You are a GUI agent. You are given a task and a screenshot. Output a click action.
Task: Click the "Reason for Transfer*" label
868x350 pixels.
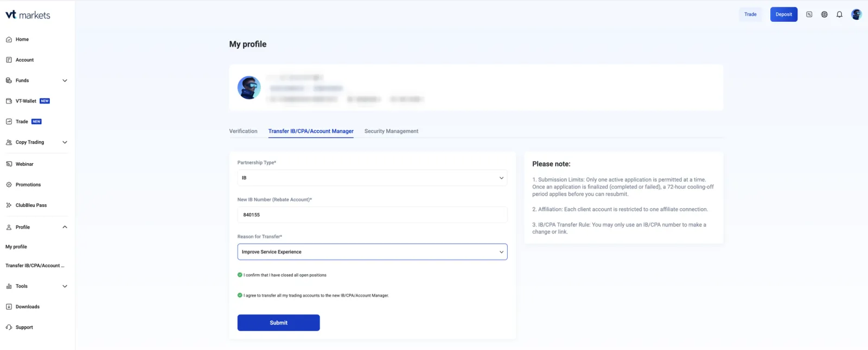[260, 237]
